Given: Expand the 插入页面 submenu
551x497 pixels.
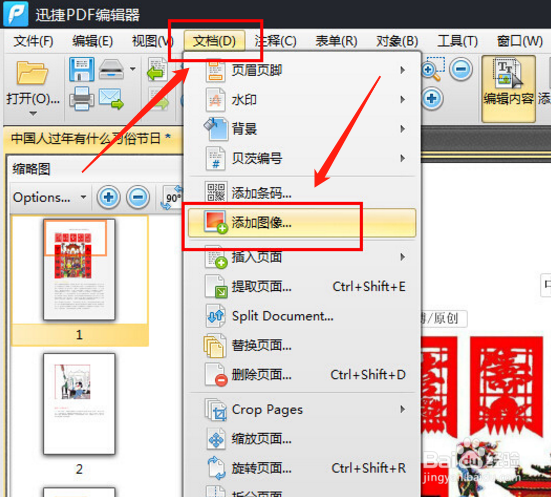Looking at the screenshot, I should pos(302,257).
